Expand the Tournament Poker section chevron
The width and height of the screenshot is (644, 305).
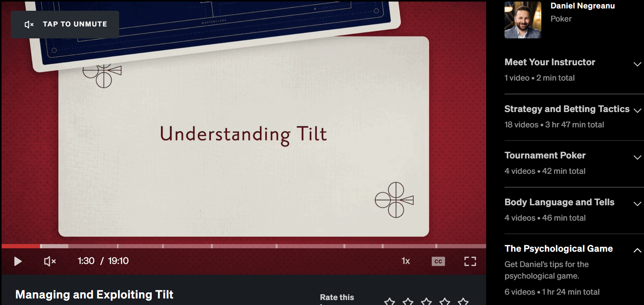coord(637,157)
